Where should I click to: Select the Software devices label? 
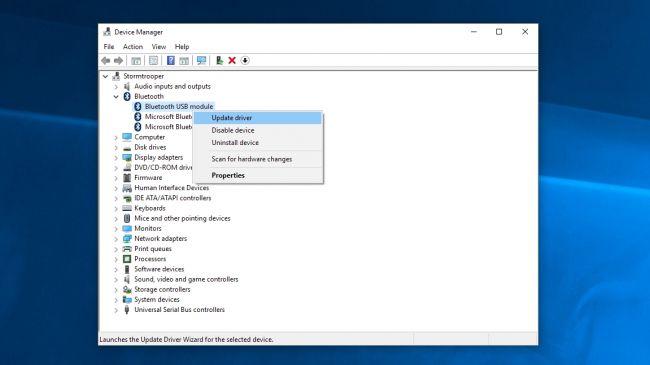[x=159, y=269]
